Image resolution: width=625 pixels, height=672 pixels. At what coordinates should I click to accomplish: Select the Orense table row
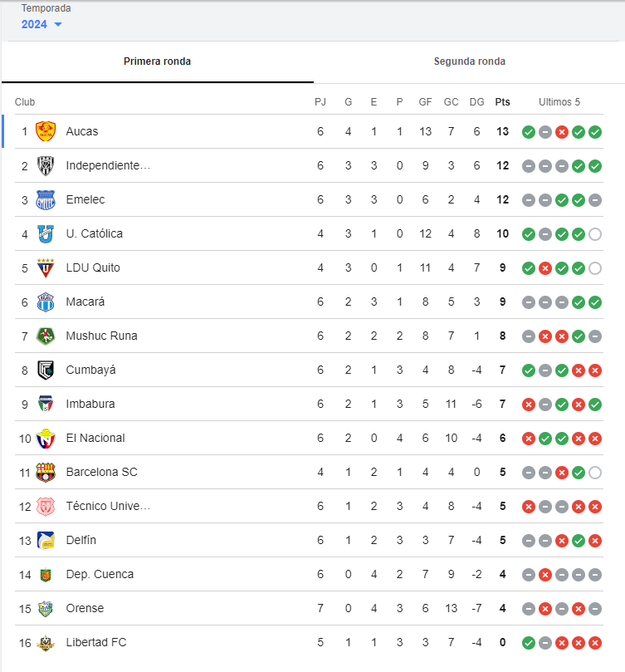tap(309, 609)
